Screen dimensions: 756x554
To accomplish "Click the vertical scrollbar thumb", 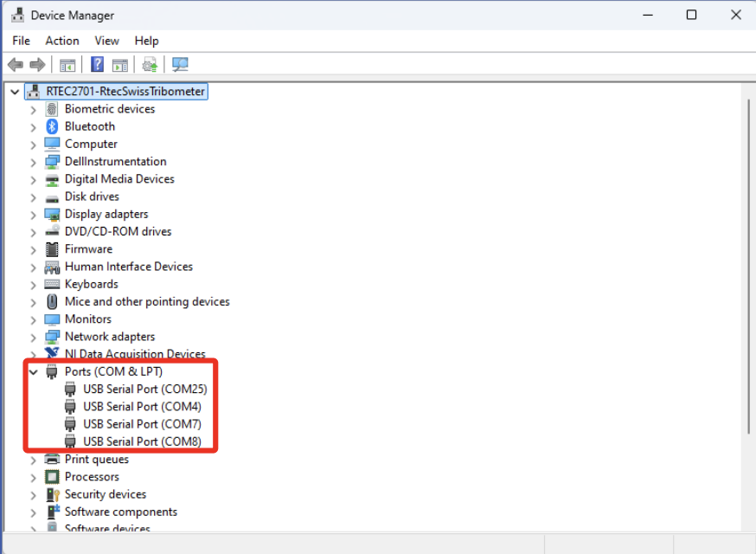I will pos(748,266).
